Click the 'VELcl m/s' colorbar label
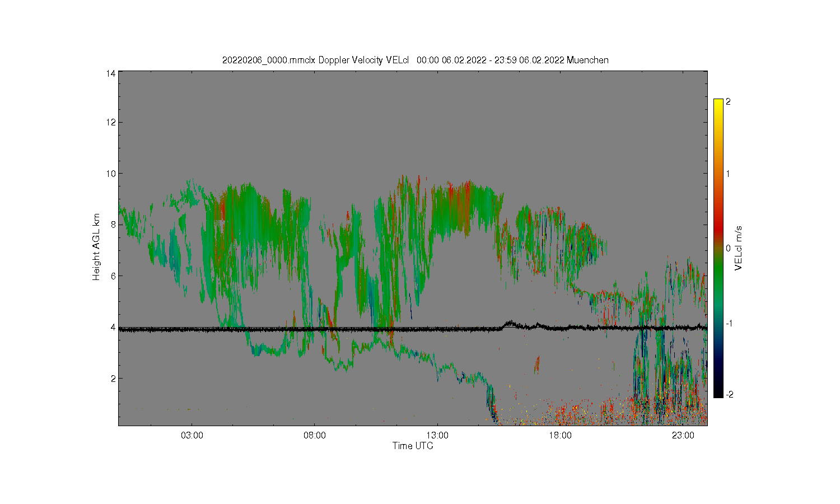 [x=739, y=248]
